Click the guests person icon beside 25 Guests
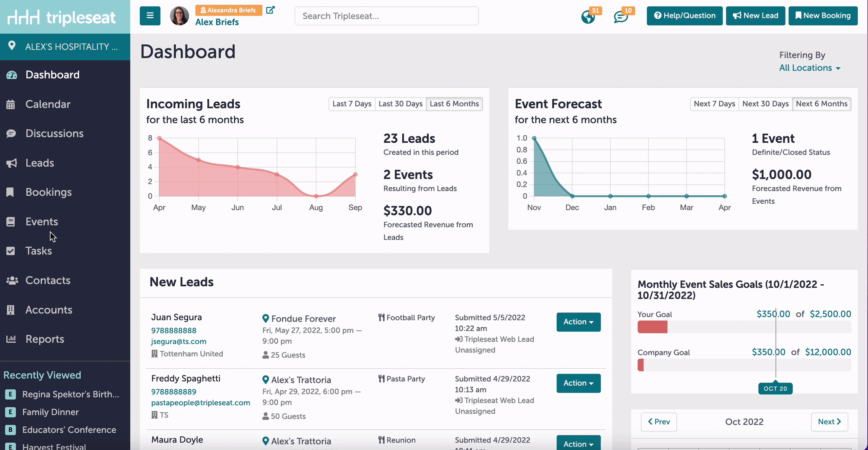Image resolution: width=868 pixels, height=450 pixels. (265, 355)
